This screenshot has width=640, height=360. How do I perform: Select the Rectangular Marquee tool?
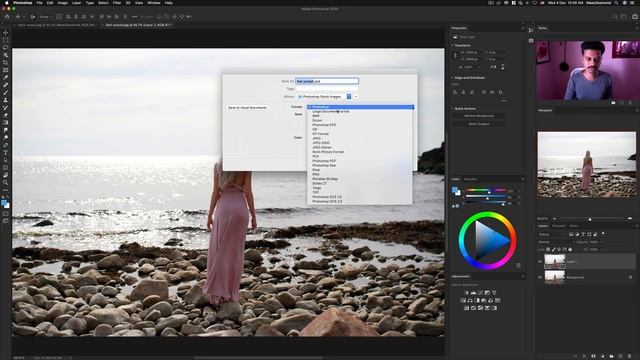pos(5,40)
